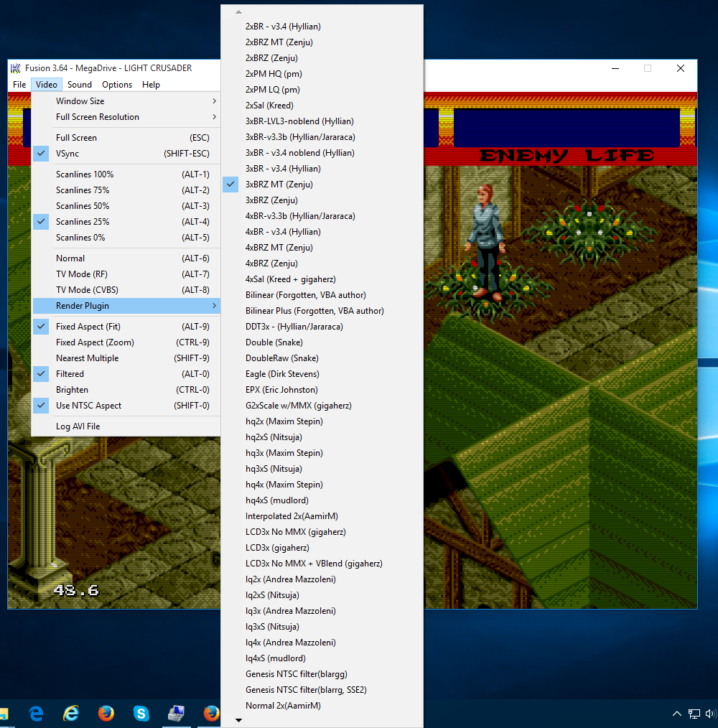Choose TV Mode (RF)
718x728 pixels.
pyautogui.click(x=126, y=274)
